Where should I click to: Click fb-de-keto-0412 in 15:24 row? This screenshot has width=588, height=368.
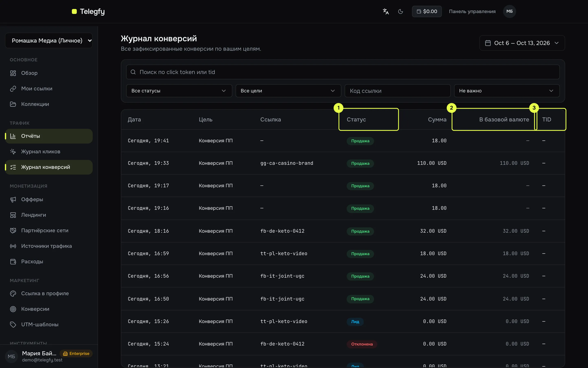[282, 344]
